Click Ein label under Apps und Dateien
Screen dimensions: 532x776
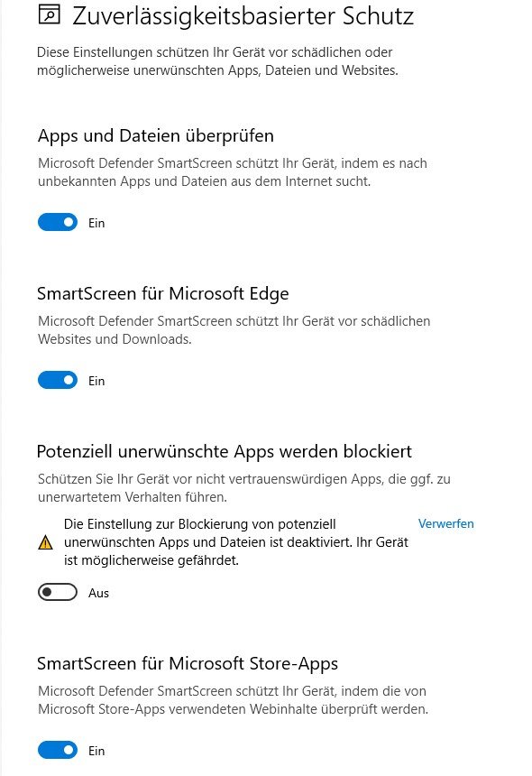click(x=96, y=223)
